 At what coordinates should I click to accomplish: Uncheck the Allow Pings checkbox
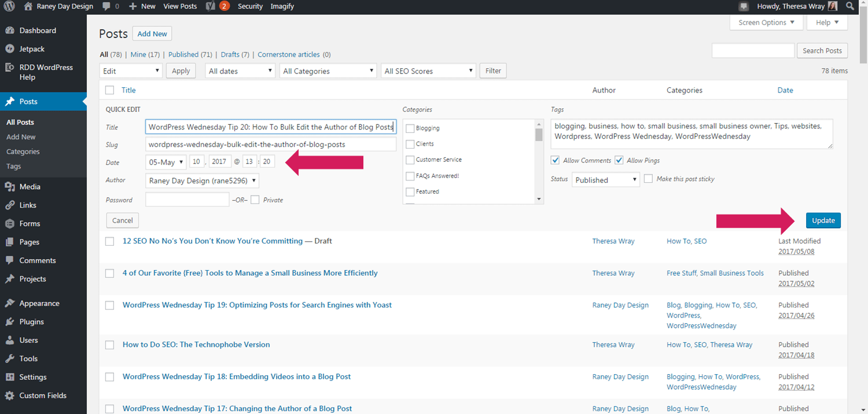[619, 160]
